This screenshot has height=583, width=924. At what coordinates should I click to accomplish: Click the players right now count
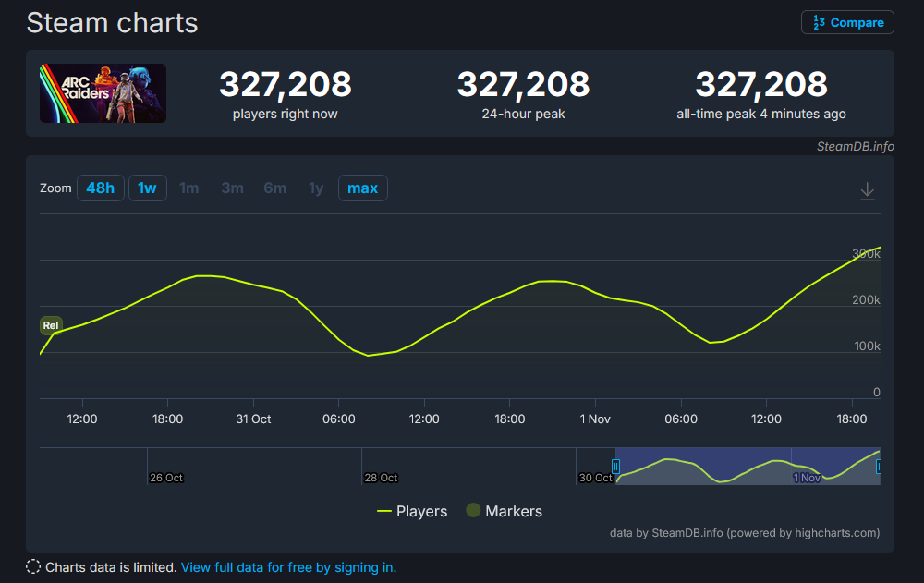click(286, 84)
